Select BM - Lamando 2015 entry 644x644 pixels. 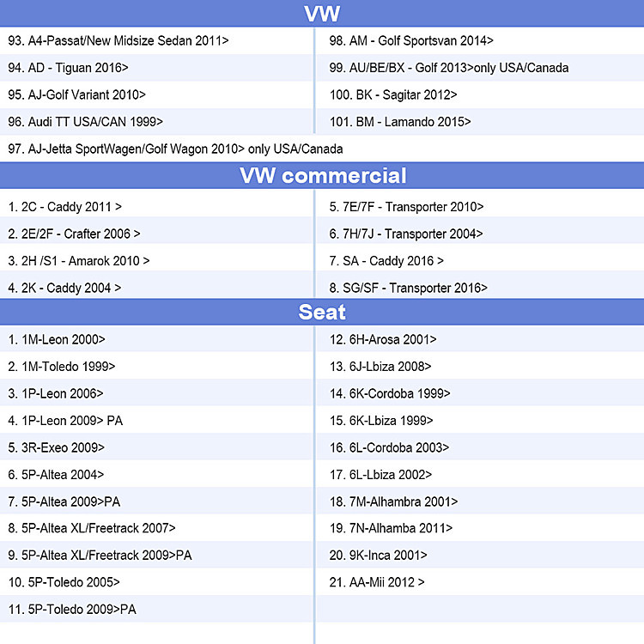480,122
